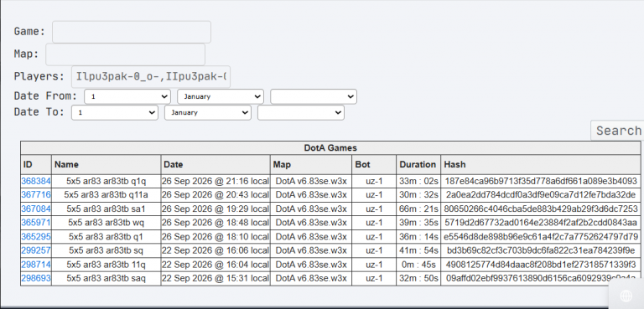This screenshot has width=644, height=309.
Task: Open game ID 367084 link
Action: [36, 209]
